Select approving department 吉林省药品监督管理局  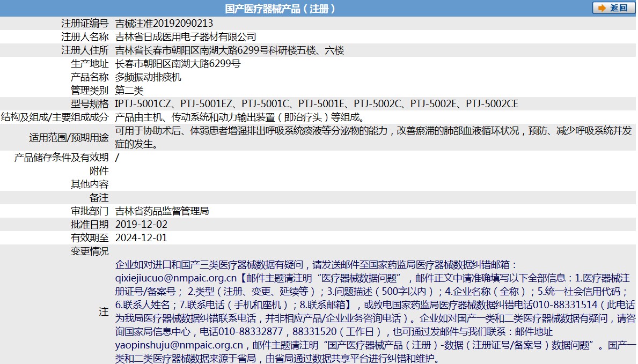(162, 211)
